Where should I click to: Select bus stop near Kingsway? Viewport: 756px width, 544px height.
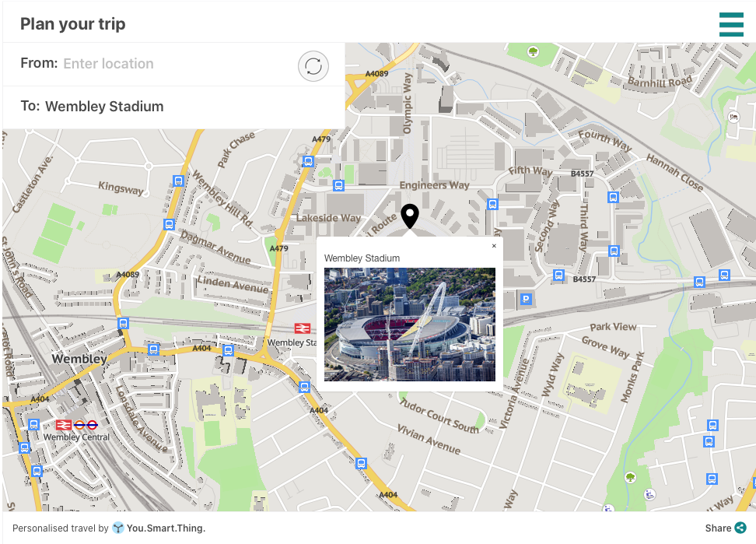point(178,181)
